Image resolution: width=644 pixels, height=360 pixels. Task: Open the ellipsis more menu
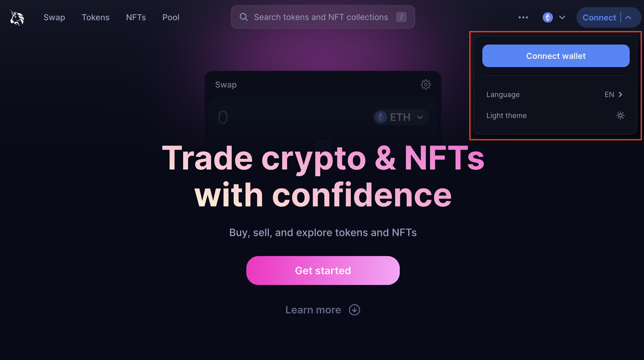523,17
